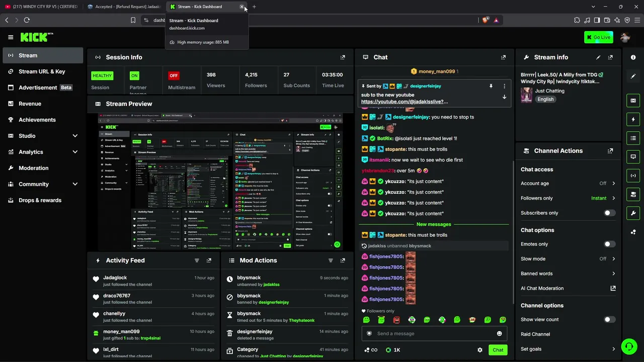Open the identity badge icon in message box

(369, 333)
